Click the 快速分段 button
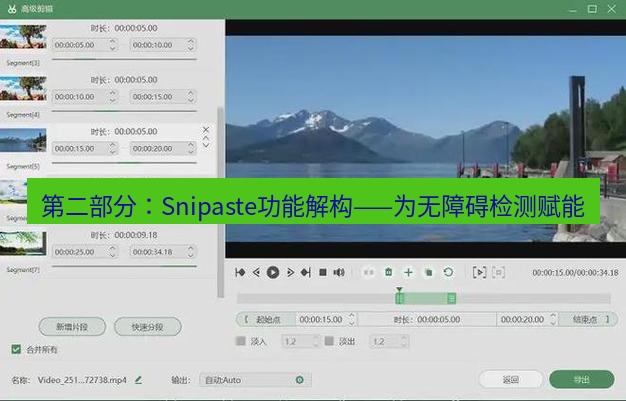This screenshot has width=626, height=401. [148, 327]
